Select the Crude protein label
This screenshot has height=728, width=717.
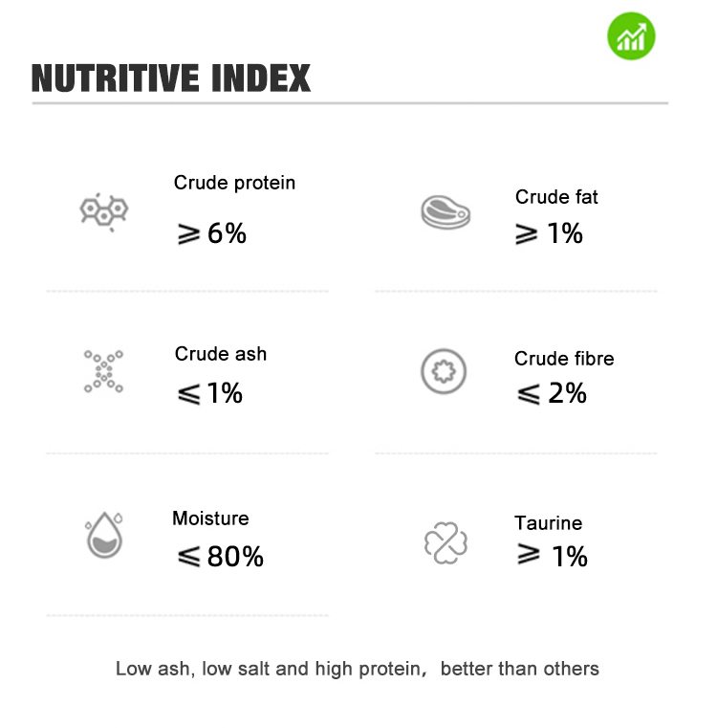click(234, 183)
